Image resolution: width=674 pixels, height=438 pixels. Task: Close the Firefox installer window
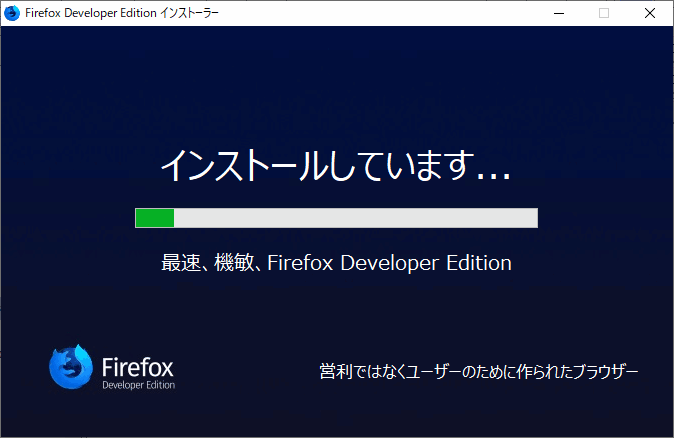click(x=650, y=13)
